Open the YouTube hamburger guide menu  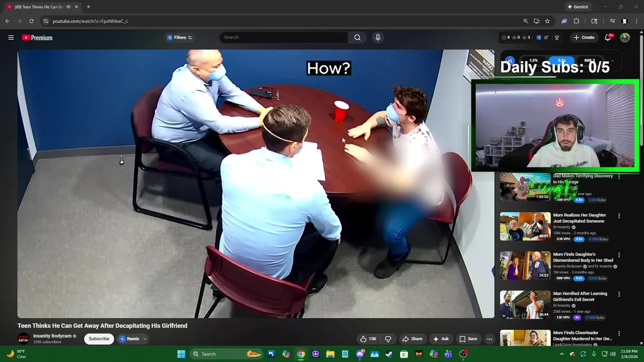(x=11, y=38)
